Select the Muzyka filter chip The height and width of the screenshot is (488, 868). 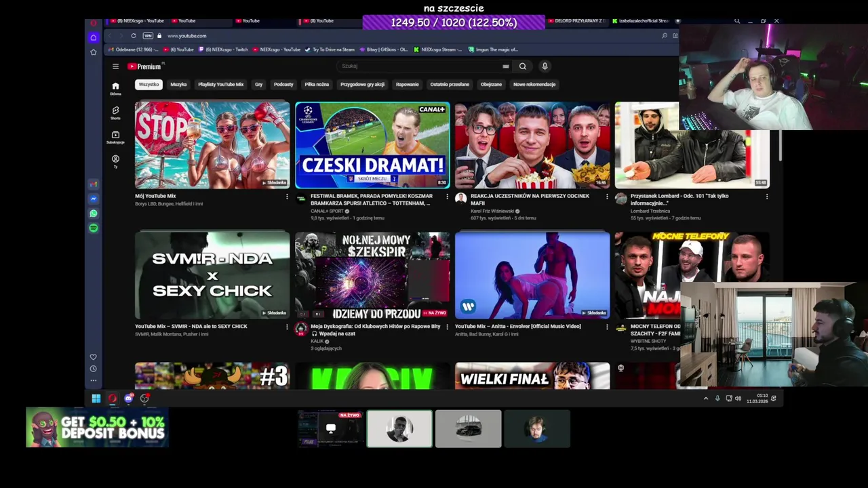(x=178, y=85)
